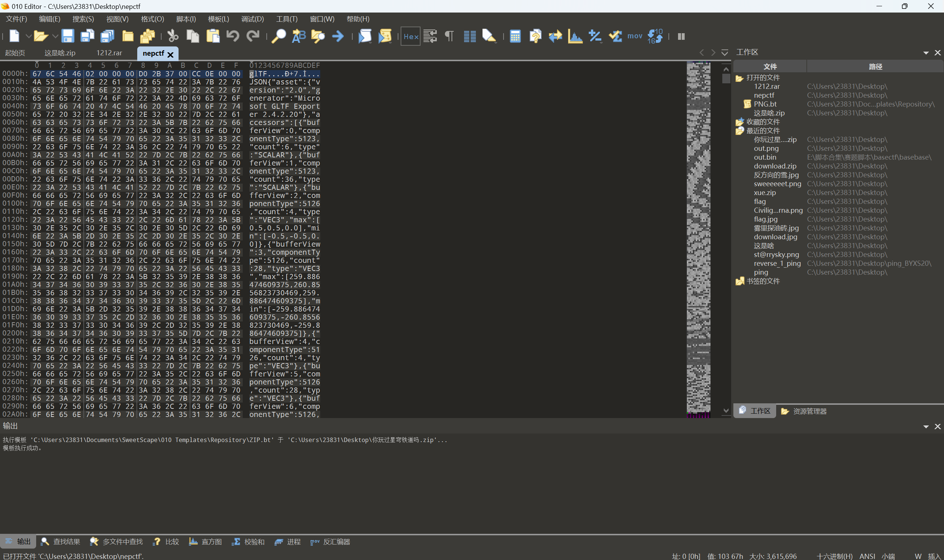Open the Calculator tool icon
This screenshot has width=944, height=560.
click(515, 36)
